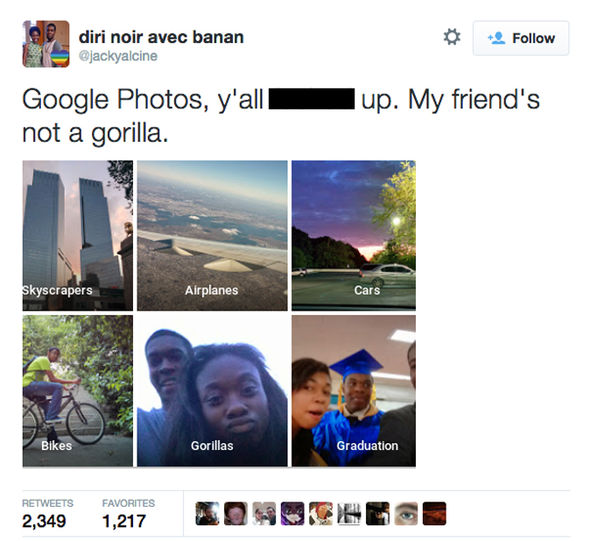Screen dimensions: 590x541
Task: Open the Skyscrapers photo thumbnail
Action: (x=78, y=236)
